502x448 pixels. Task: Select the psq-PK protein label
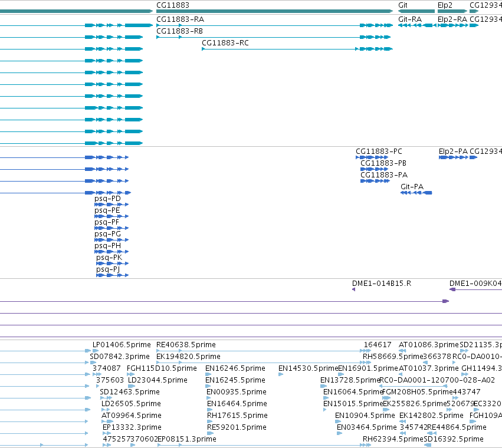[109, 258]
